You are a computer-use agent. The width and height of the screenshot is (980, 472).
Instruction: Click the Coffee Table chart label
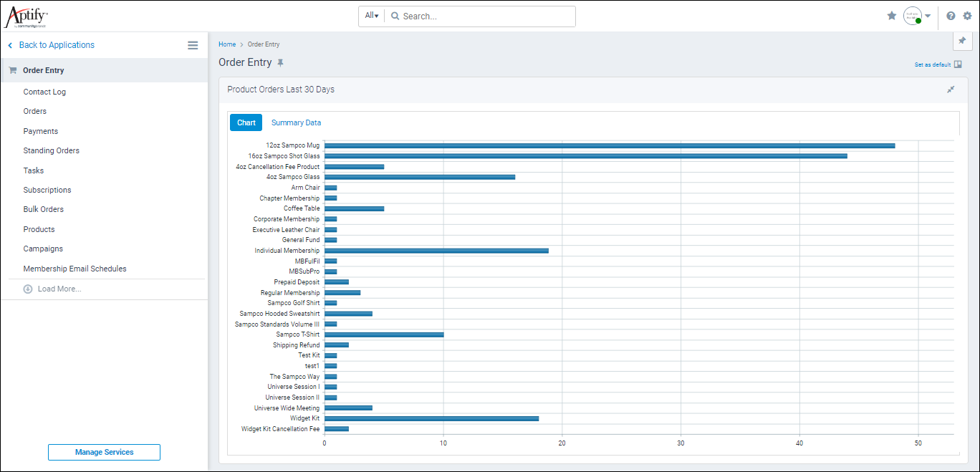[302, 208]
